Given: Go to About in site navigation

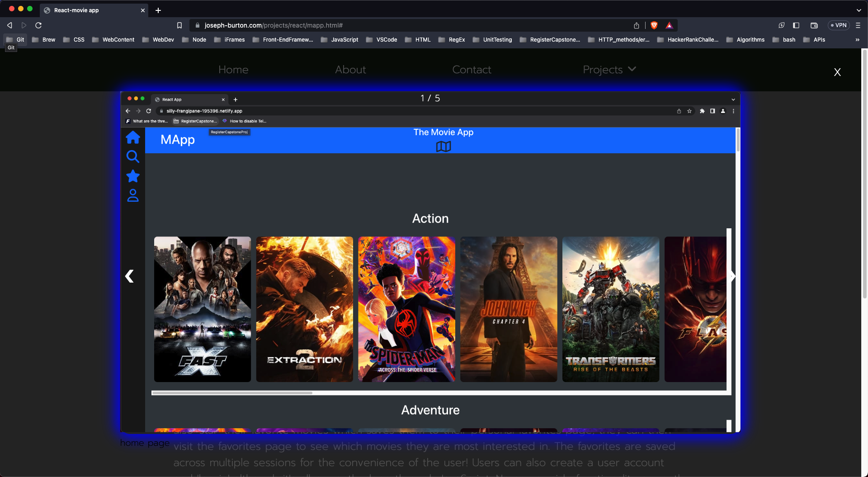Looking at the screenshot, I should click(350, 70).
